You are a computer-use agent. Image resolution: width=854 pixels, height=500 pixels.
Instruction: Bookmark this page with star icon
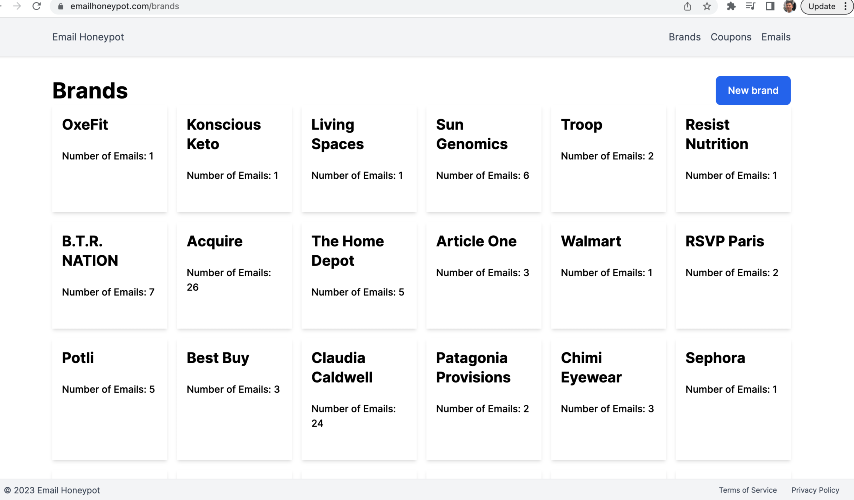[x=707, y=6]
